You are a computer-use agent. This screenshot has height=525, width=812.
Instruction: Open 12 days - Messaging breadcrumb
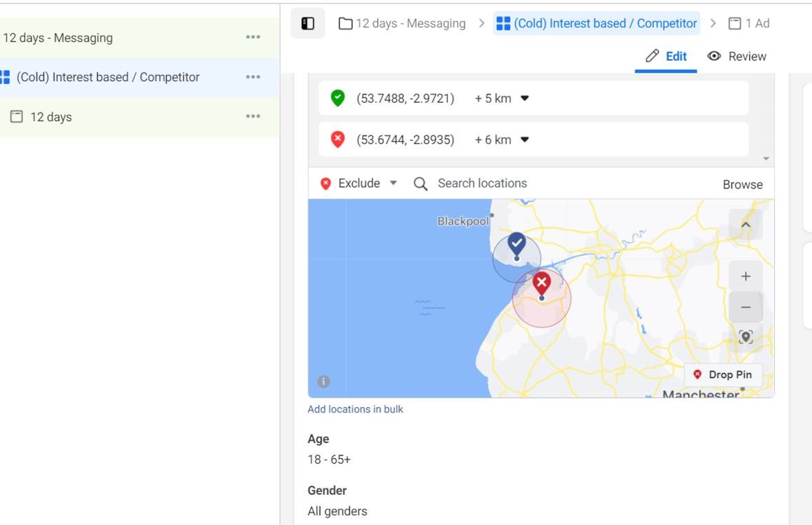pyautogui.click(x=402, y=23)
